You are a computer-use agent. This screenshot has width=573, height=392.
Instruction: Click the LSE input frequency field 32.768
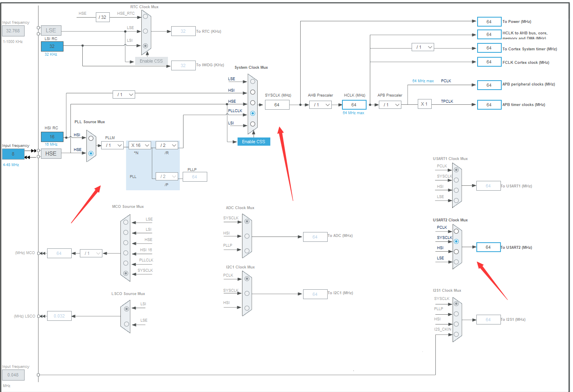pyautogui.click(x=13, y=31)
